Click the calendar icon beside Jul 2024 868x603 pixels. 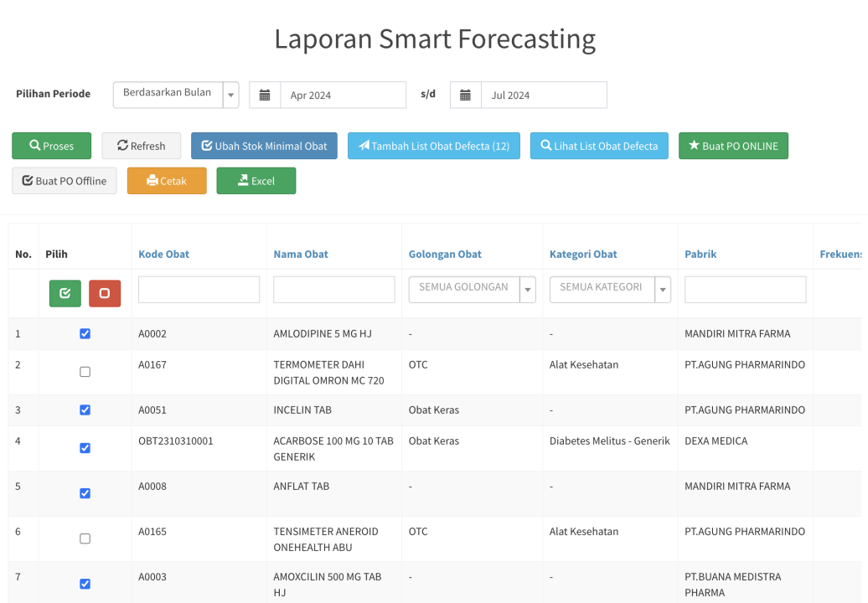pyautogui.click(x=465, y=95)
